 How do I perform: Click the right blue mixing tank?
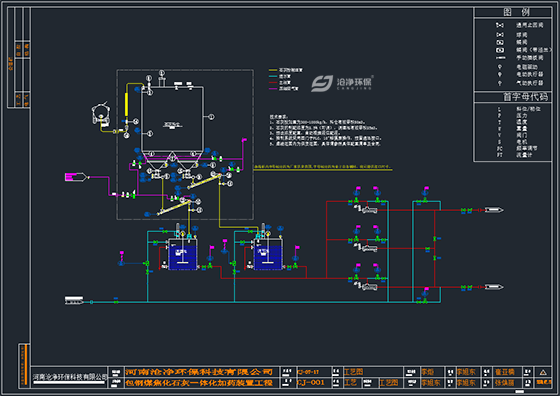coord(268,257)
